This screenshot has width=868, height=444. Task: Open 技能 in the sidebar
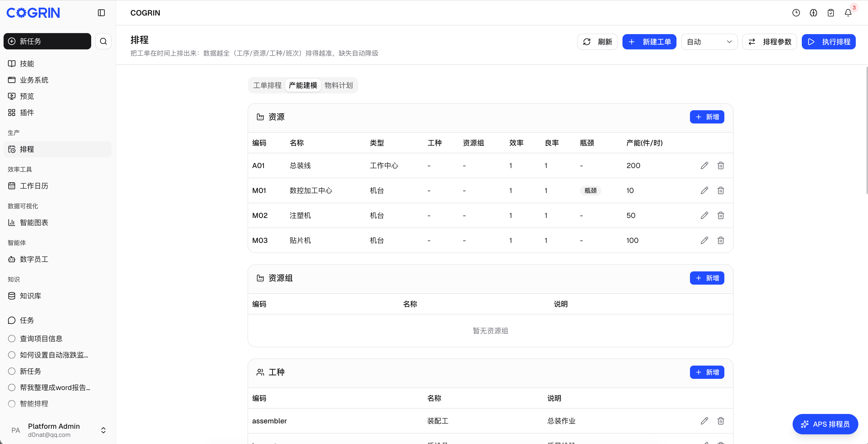coord(57,64)
